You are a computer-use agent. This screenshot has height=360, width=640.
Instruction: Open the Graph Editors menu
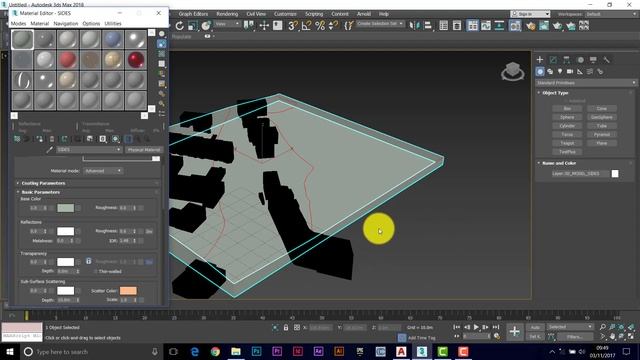pos(193,14)
